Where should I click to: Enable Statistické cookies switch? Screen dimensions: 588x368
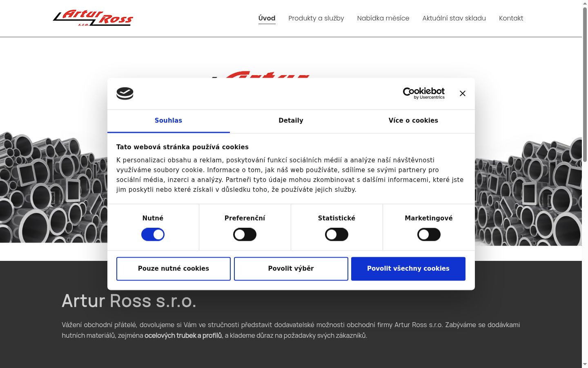click(x=337, y=235)
